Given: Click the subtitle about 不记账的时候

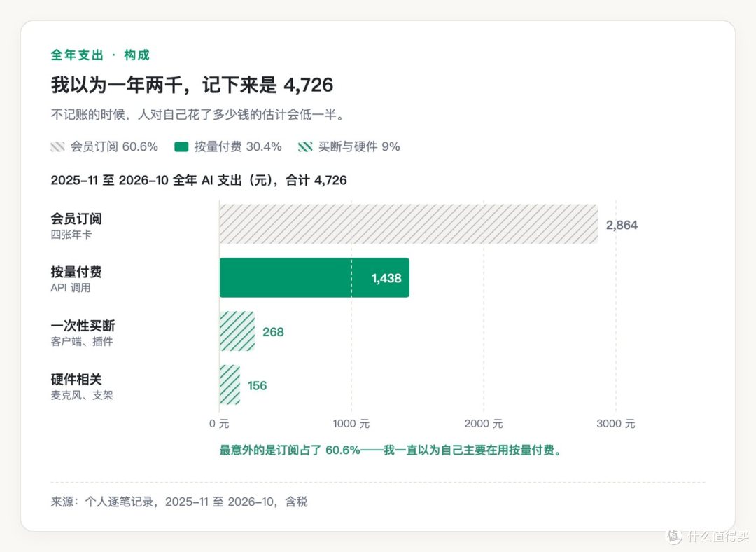Looking at the screenshot, I should (x=199, y=115).
